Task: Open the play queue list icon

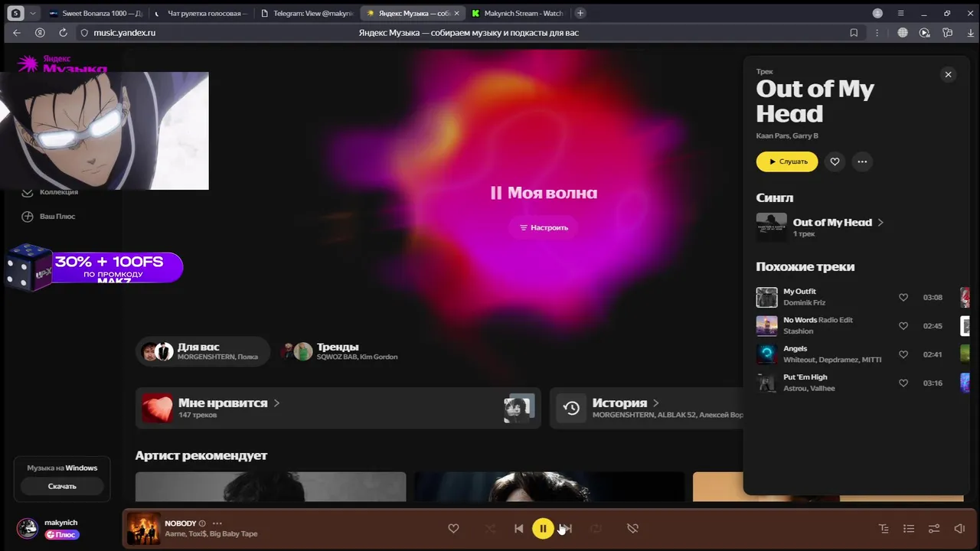Action: tap(909, 529)
